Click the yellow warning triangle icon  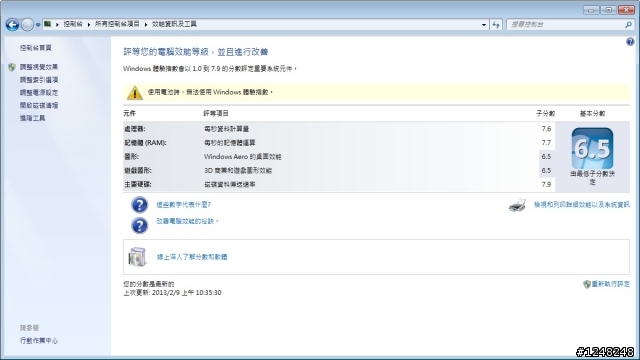pyautogui.click(x=135, y=93)
